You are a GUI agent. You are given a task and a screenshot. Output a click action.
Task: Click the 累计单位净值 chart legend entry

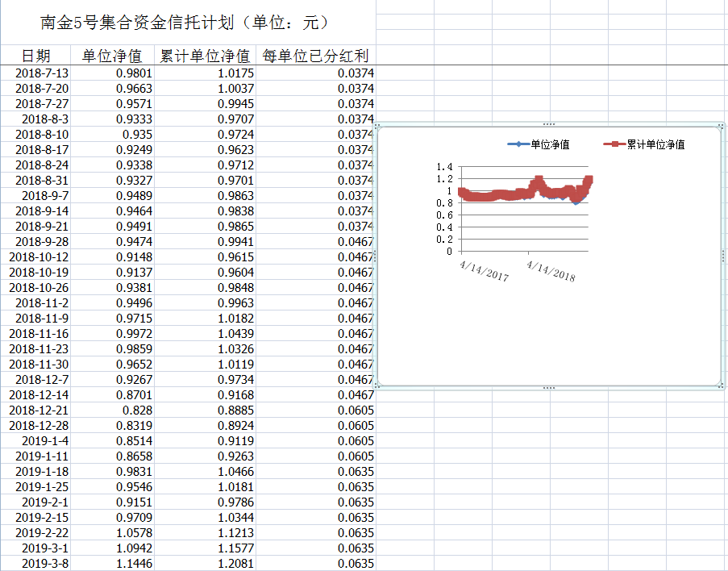coord(644,144)
